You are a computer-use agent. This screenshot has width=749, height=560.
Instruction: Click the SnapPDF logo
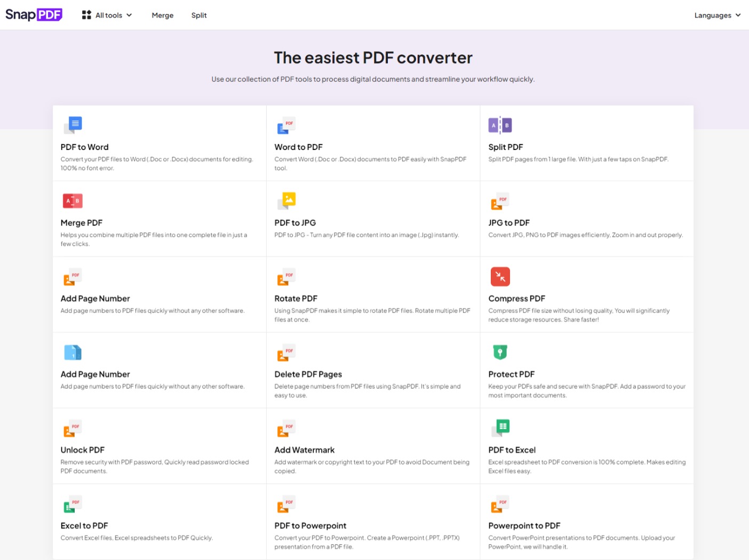tap(34, 14)
